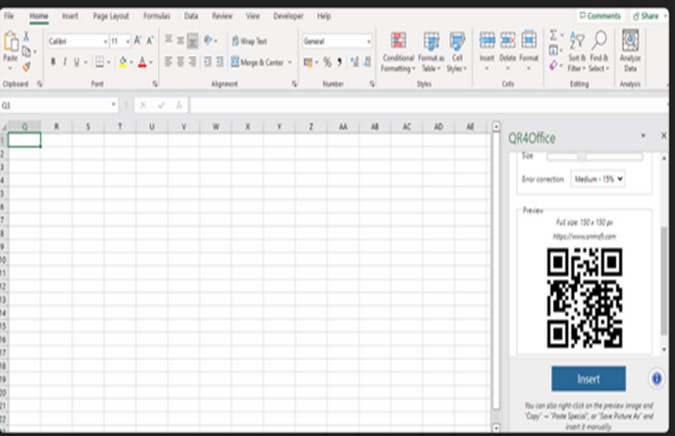Viewport: 675px width, 436px height.
Task: Toggle Bold formatting
Action: [x=53, y=62]
